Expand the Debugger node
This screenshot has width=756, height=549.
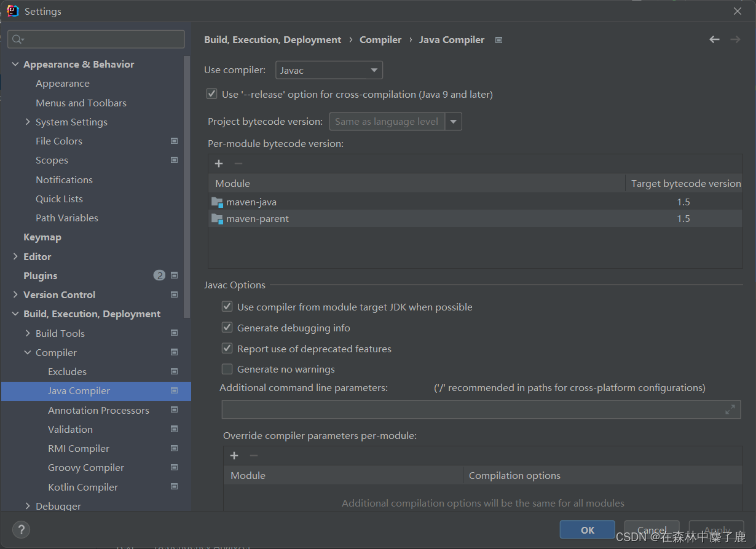click(x=28, y=506)
